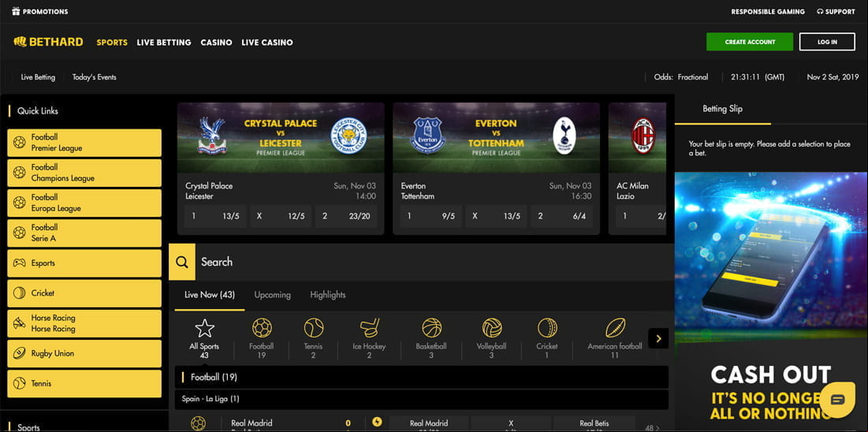This screenshot has height=432, width=868.
Task: Filter live events by American football icon
Action: [615, 328]
